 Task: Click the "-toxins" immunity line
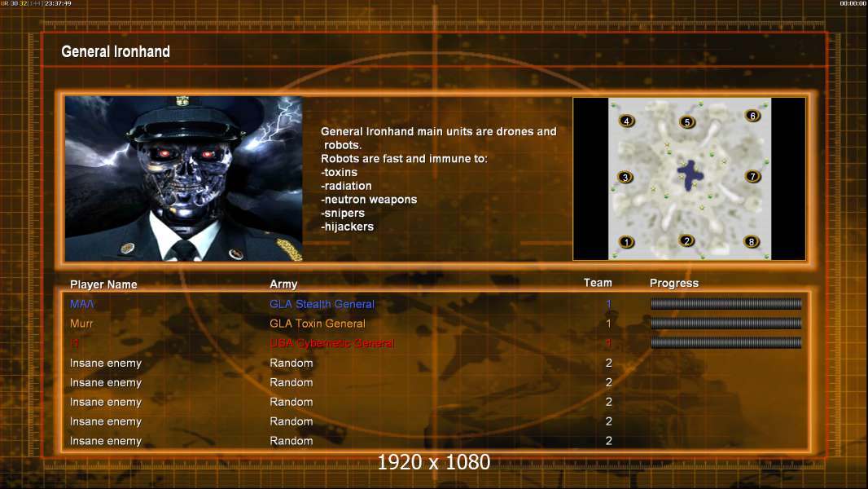click(x=339, y=172)
